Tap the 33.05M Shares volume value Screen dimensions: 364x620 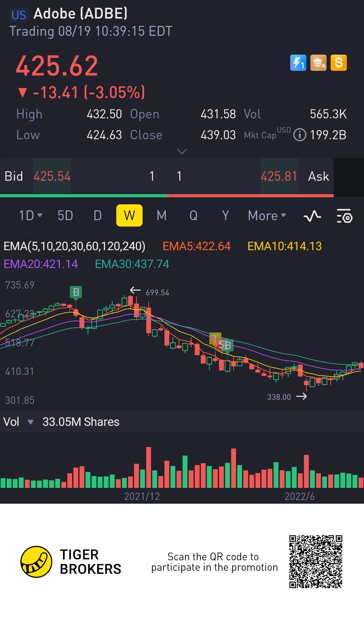pyautogui.click(x=81, y=422)
